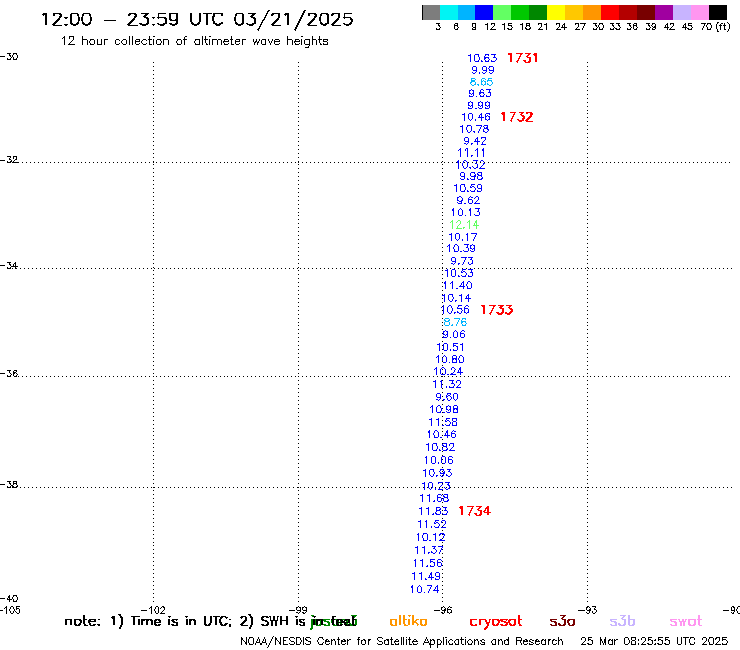Click the wave height value 10.80

[450, 359]
